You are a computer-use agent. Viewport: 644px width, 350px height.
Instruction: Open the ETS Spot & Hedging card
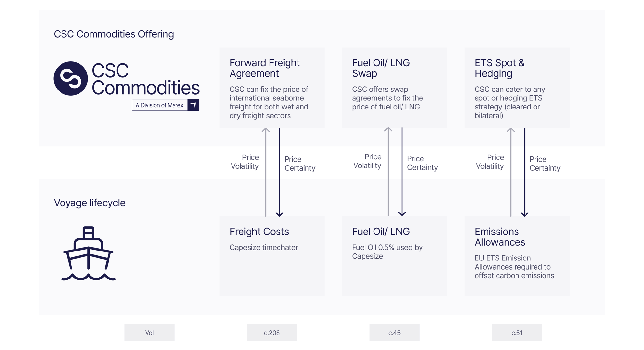coord(517,88)
